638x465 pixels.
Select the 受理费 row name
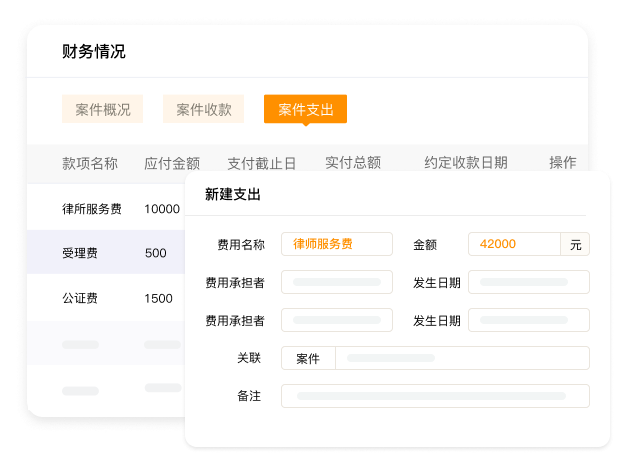80,253
